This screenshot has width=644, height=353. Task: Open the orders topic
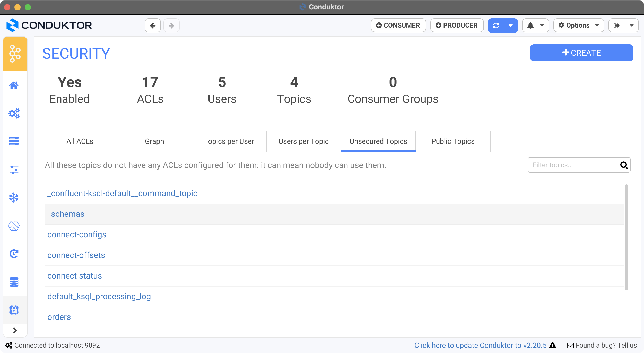pos(59,317)
